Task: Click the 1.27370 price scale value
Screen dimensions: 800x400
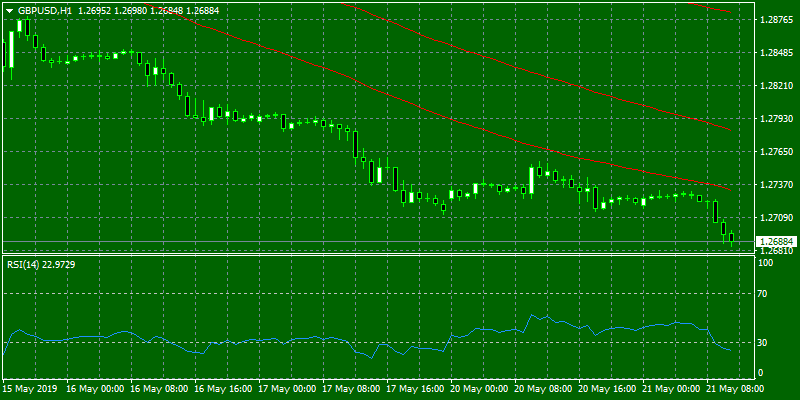Action: [x=776, y=185]
